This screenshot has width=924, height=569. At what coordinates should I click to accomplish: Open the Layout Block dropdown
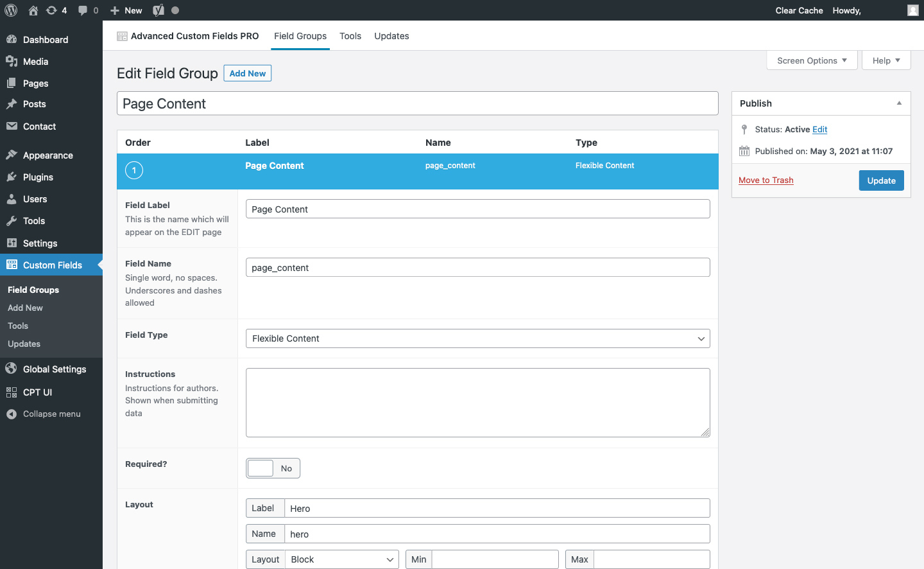[x=341, y=559]
